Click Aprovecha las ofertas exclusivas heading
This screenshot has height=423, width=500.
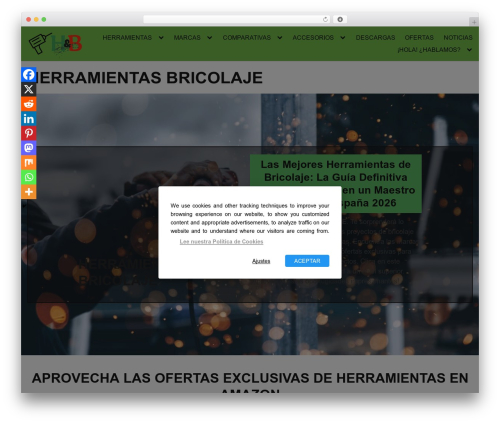[x=250, y=383]
